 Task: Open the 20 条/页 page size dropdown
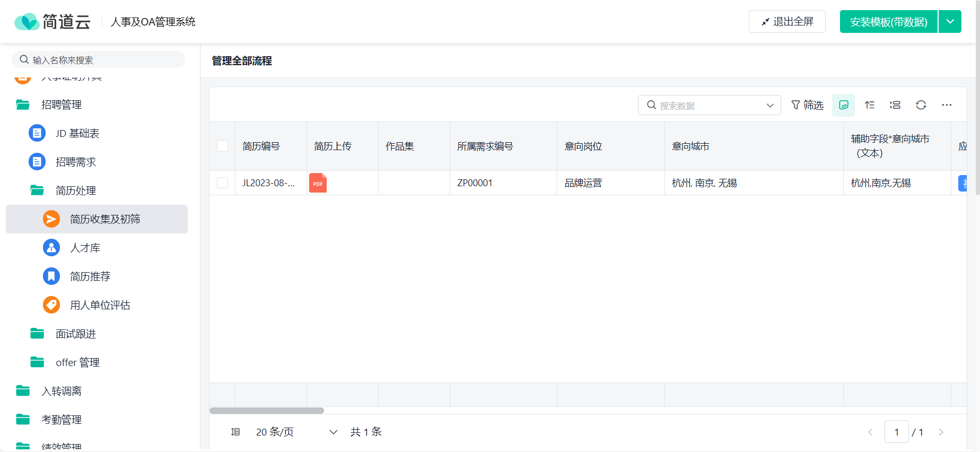[296, 432]
